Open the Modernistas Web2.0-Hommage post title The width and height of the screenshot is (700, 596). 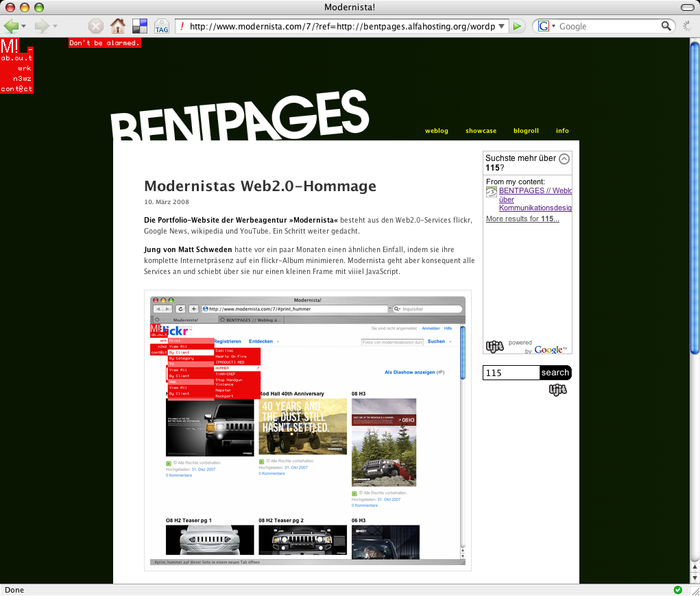click(260, 186)
